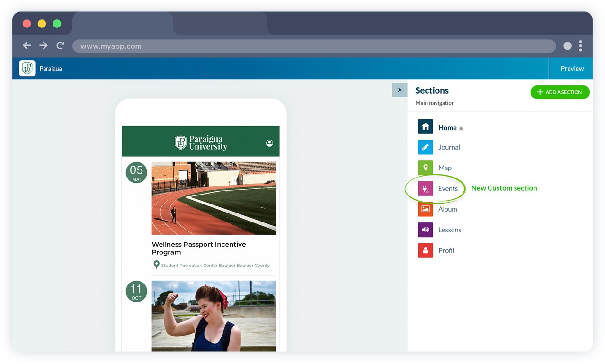Click the Home section house icon
Screen dimensions: 605x364
pos(426,127)
